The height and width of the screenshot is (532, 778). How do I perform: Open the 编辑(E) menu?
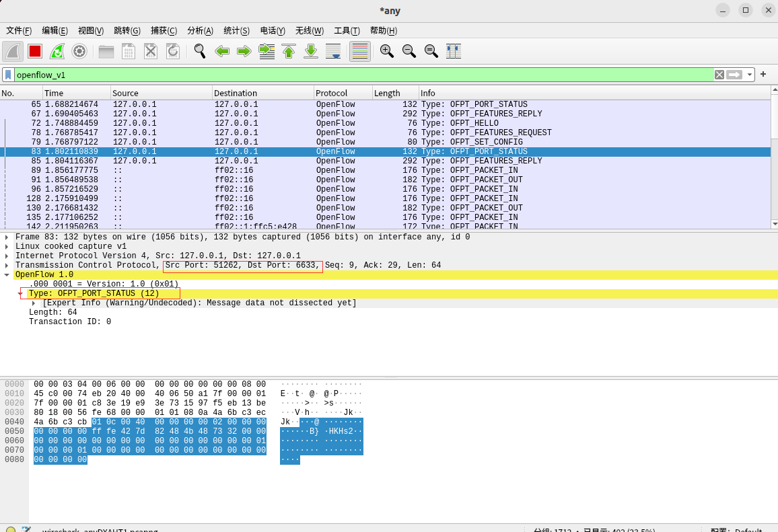tap(55, 31)
